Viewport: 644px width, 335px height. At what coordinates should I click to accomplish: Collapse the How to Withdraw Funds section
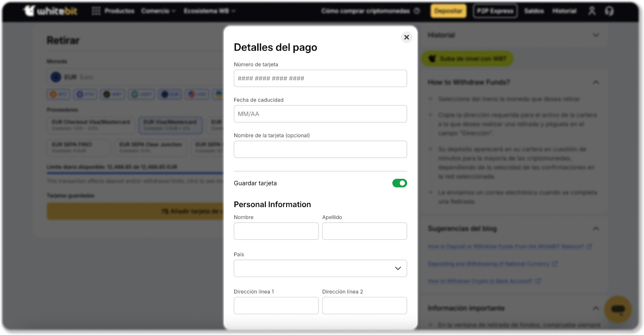click(596, 82)
